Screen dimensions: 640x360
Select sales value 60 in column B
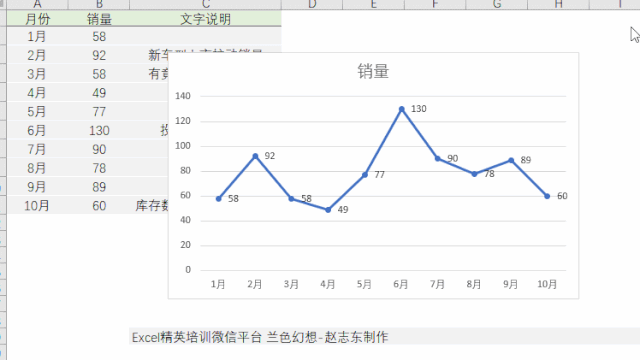pos(99,205)
